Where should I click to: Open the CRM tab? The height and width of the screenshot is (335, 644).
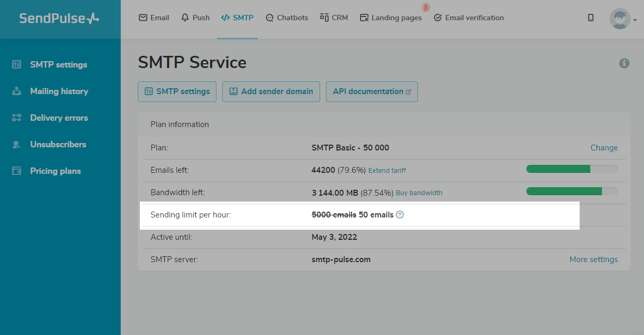click(x=333, y=18)
